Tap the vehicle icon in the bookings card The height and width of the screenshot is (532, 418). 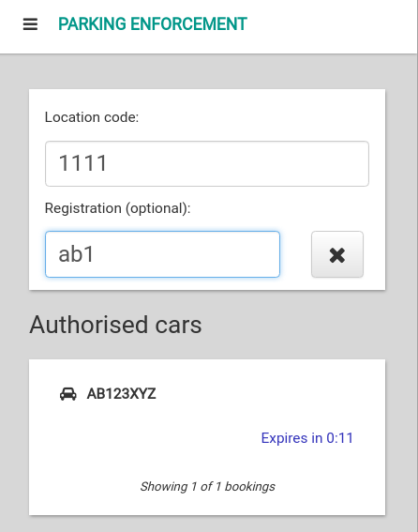[67, 394]
